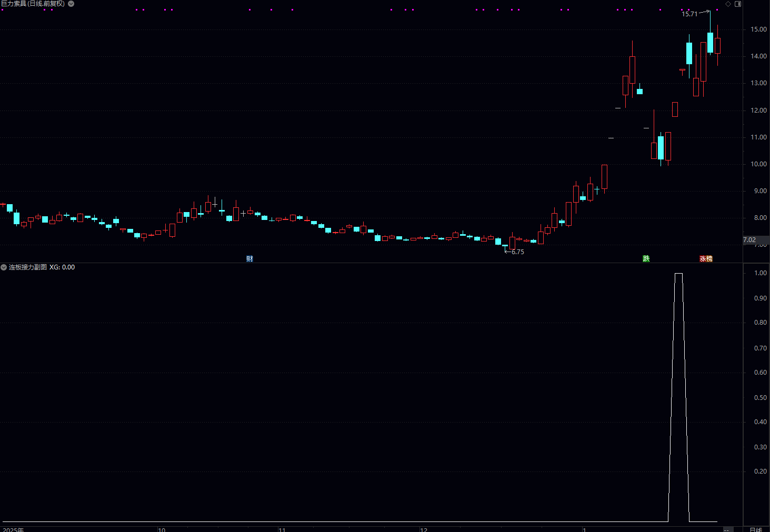Expand the 连板接力副图 indicator menu arrow
The width and height of the screenshot is (770, 532).
(4, 267)
